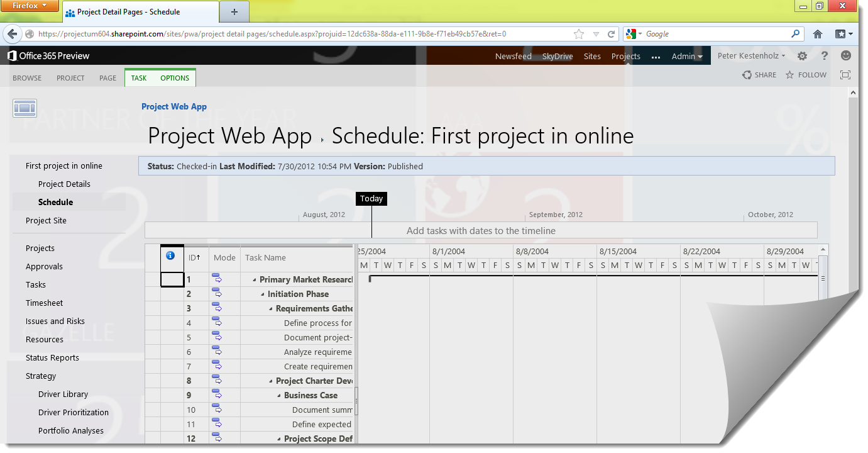Open the Projects link in top bar

pos(626,56)
